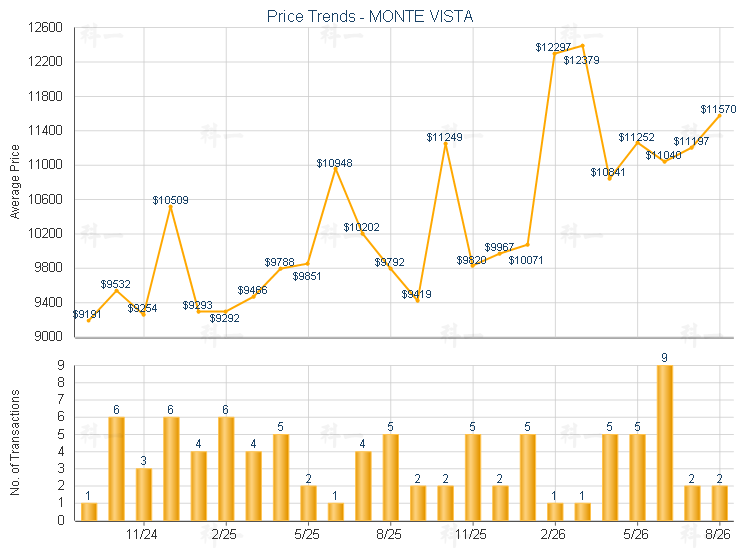
Task: Click the $10948 data point
Action: tap(336, 169)
